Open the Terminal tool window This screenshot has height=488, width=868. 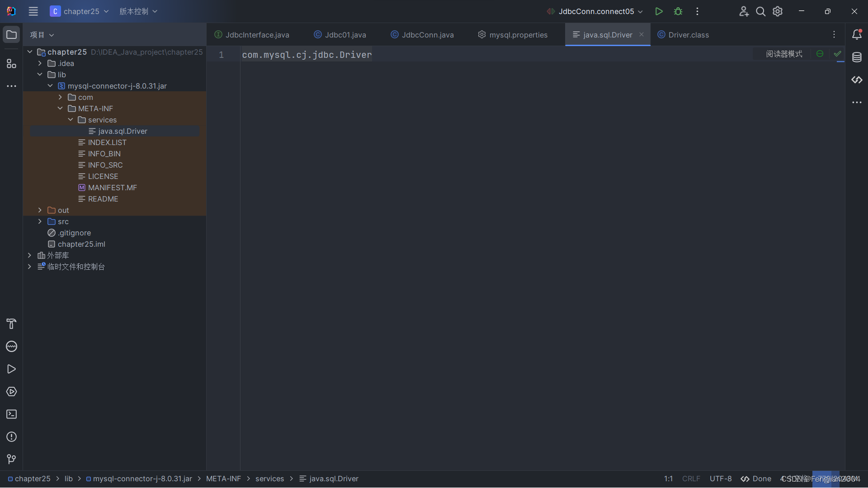(11, 414)
